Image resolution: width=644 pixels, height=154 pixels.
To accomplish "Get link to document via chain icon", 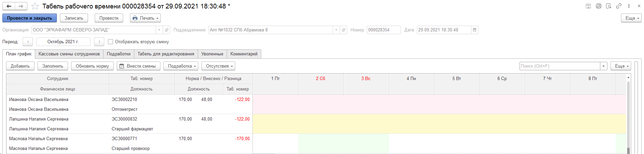I will (x=619, y=6).
